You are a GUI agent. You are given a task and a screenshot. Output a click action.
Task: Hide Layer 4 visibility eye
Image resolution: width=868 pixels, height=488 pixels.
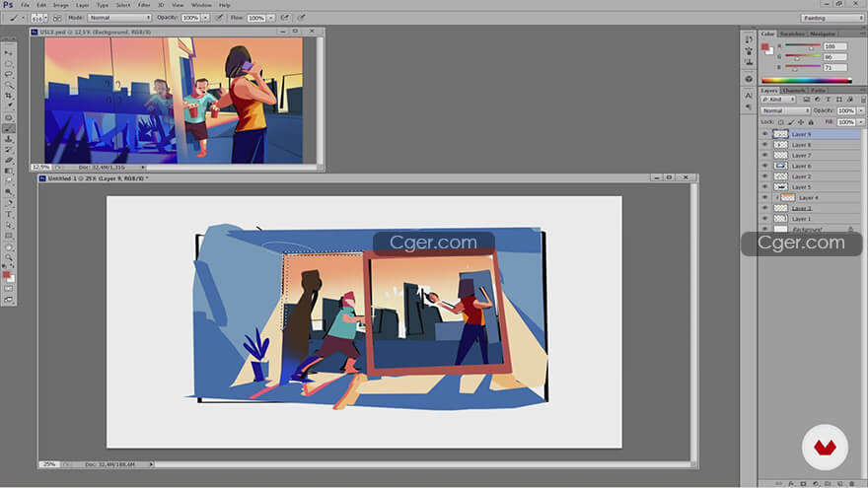pos(765,197)
